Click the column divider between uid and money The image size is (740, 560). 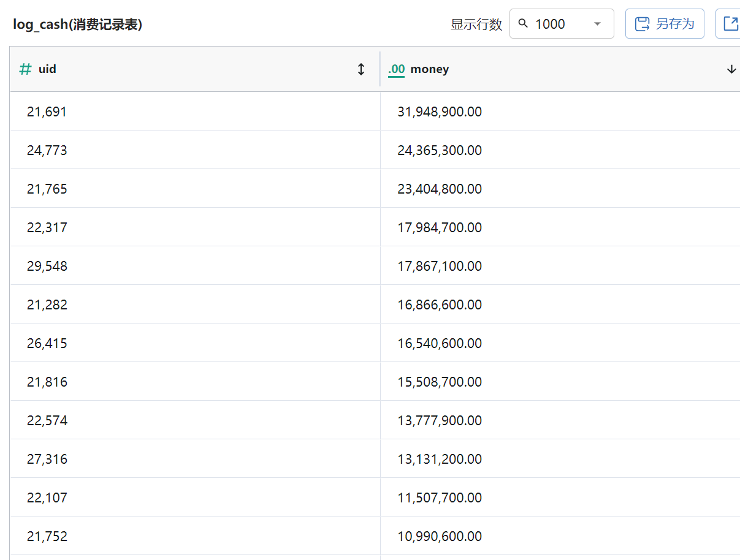pyautogui.click(x=380, y=69)
